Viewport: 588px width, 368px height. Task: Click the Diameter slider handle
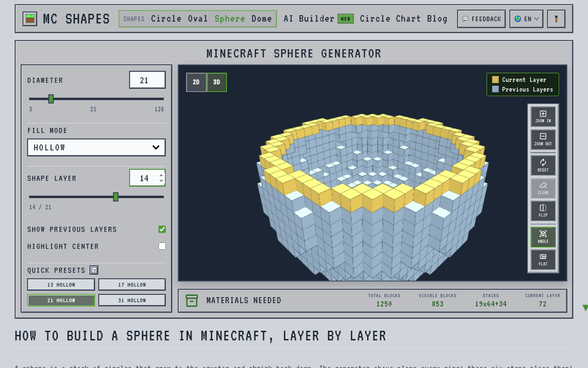tap(51, 99)
